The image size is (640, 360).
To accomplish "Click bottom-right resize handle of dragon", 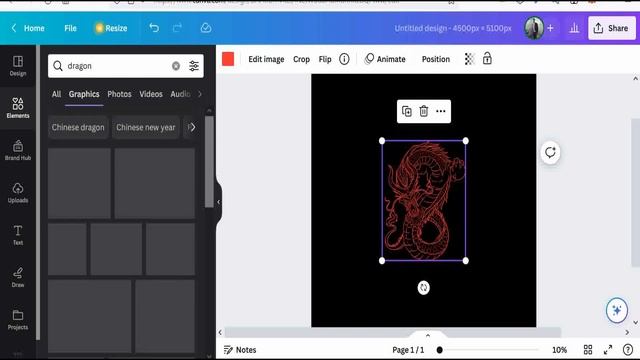I will click(465, 260).
